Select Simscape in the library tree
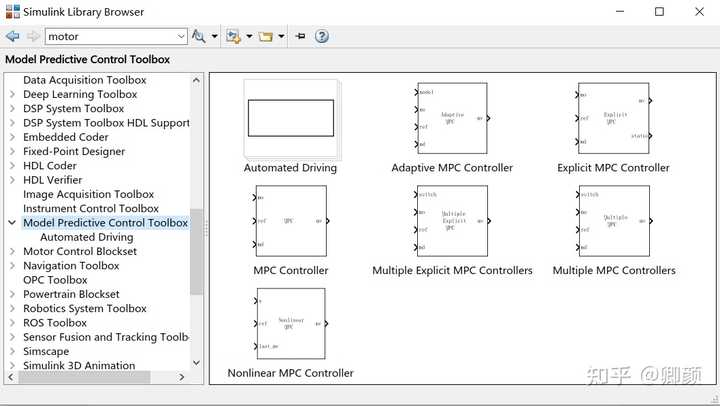Image resolution: width=720 pixels, height=406 pixels. tap(46, 351)
